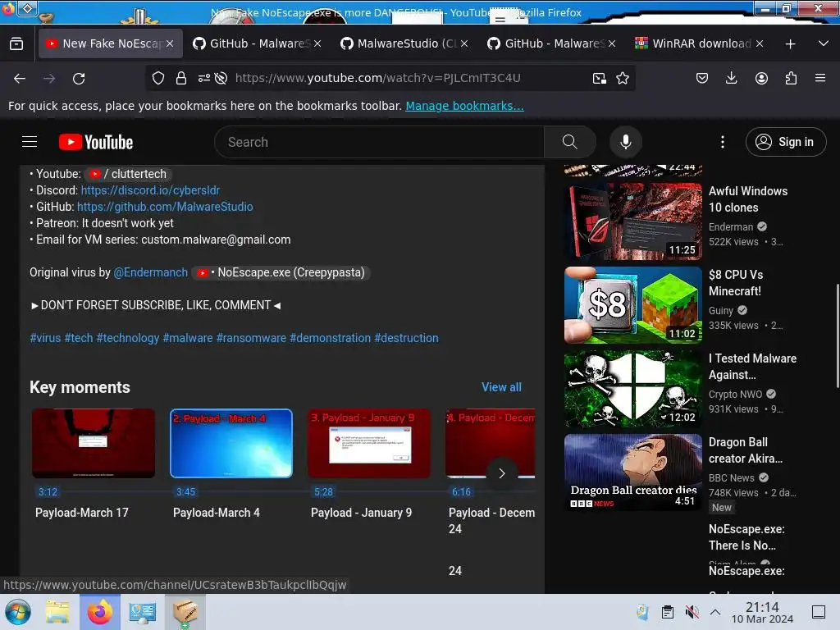Switch to the WinRAR download tab

tap(701, 44)
